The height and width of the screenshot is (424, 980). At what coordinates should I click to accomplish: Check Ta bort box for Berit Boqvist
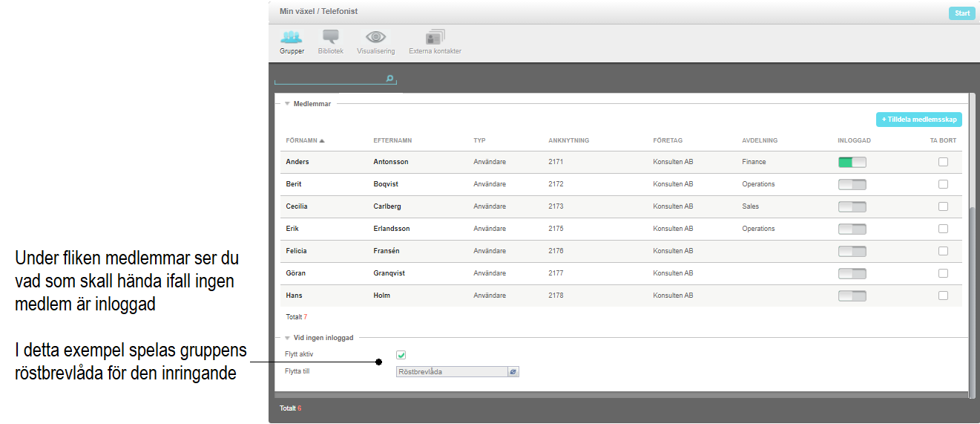(x=943, y=184)
